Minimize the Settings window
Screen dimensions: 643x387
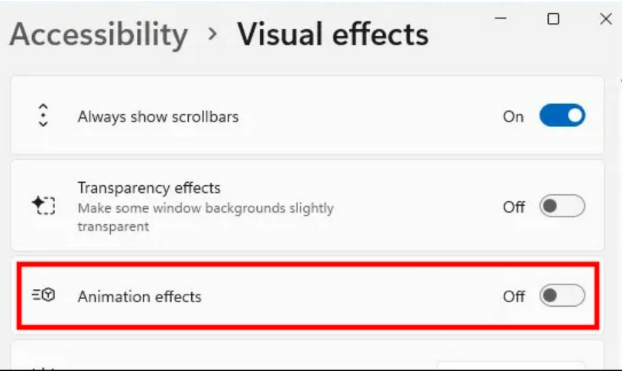click(500, 18)
